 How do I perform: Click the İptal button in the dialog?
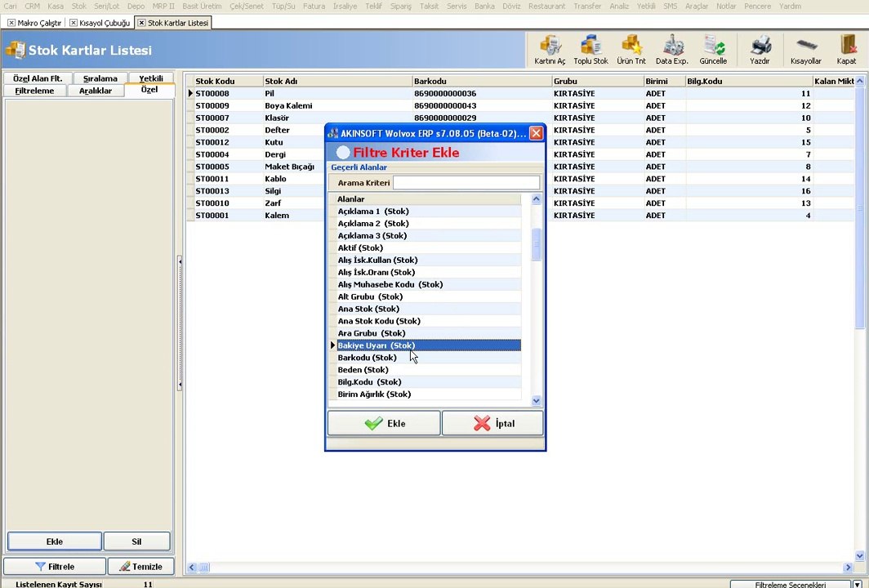[x=492, y=423]
